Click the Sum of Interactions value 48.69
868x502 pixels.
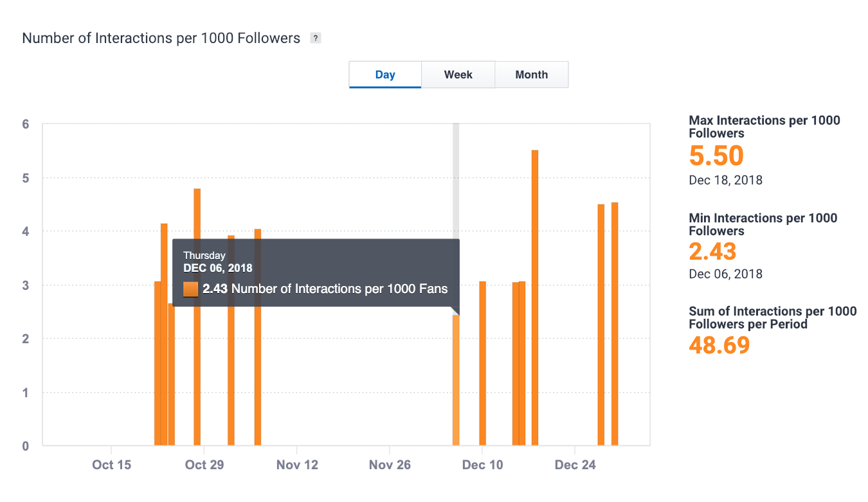(x=719, y=345)
